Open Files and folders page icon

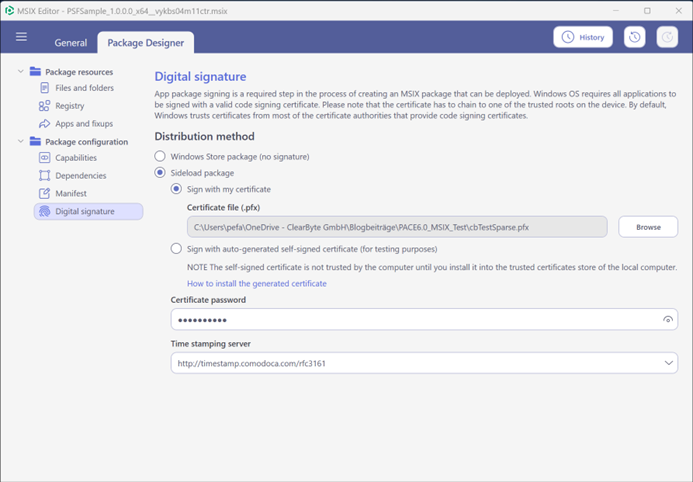click(45, 88)
